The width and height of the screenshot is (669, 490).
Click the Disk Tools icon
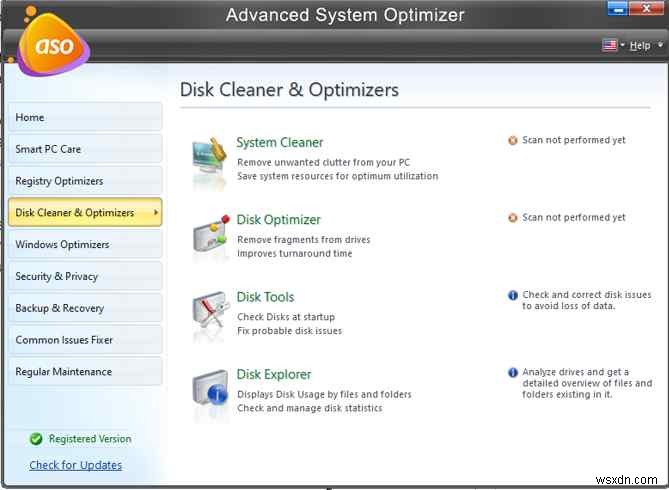point(210,313)
